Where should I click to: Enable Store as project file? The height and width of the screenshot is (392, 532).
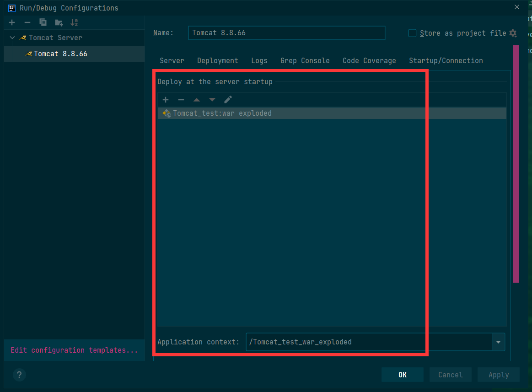(412, 33)
